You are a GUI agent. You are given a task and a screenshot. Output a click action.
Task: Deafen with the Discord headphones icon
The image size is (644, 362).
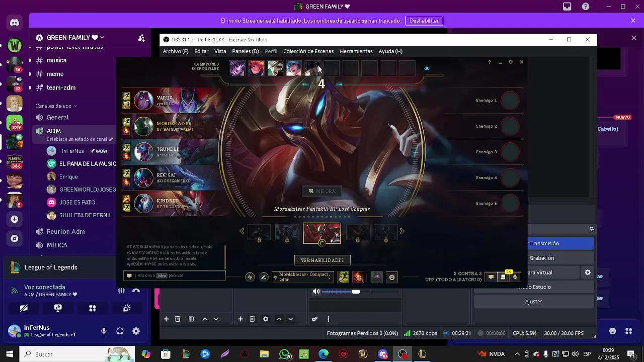coord(120,331)
